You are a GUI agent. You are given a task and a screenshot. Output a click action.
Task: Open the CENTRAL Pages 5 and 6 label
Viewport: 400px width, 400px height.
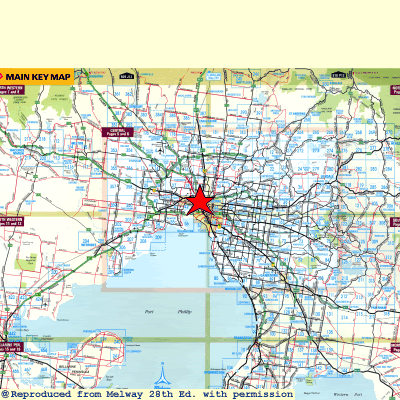tap(118, 132)
